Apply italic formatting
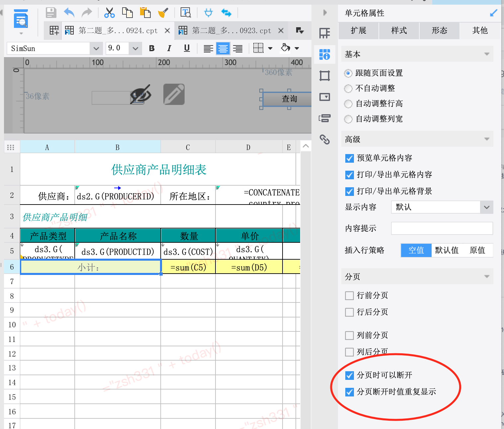504x429 pixels. click(x=169, y=48)
